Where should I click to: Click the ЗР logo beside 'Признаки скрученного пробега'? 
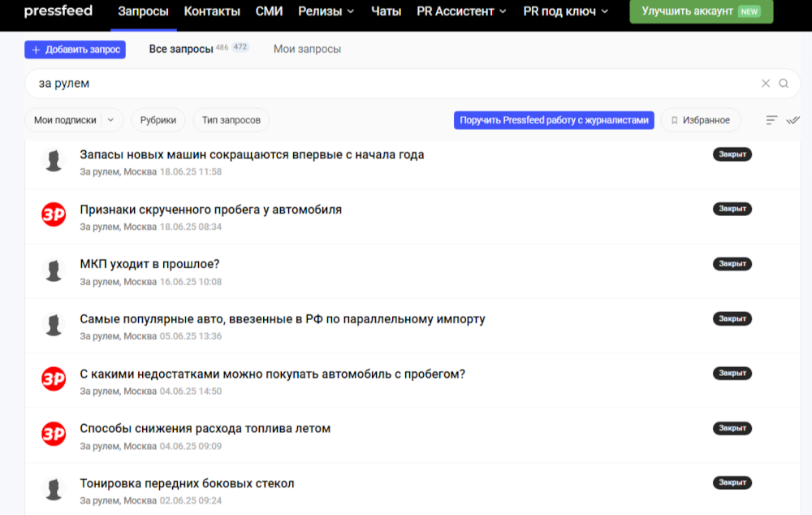pos(54,214)
